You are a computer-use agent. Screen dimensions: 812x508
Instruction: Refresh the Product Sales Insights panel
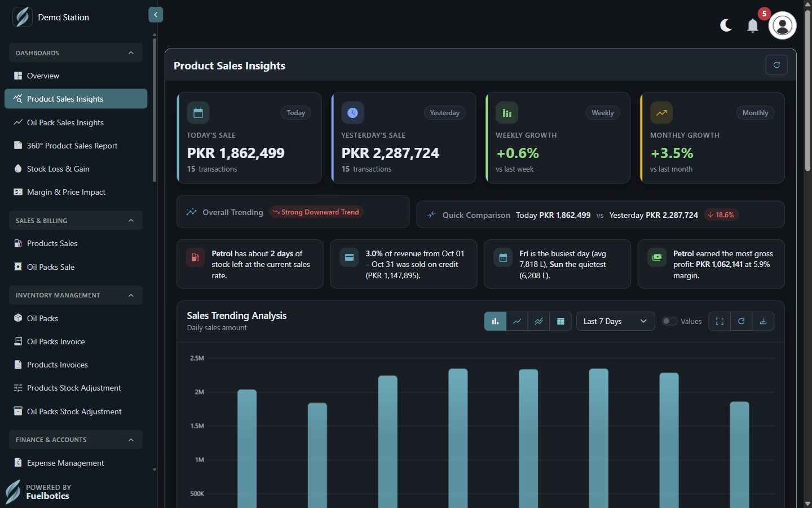[776, 65]
